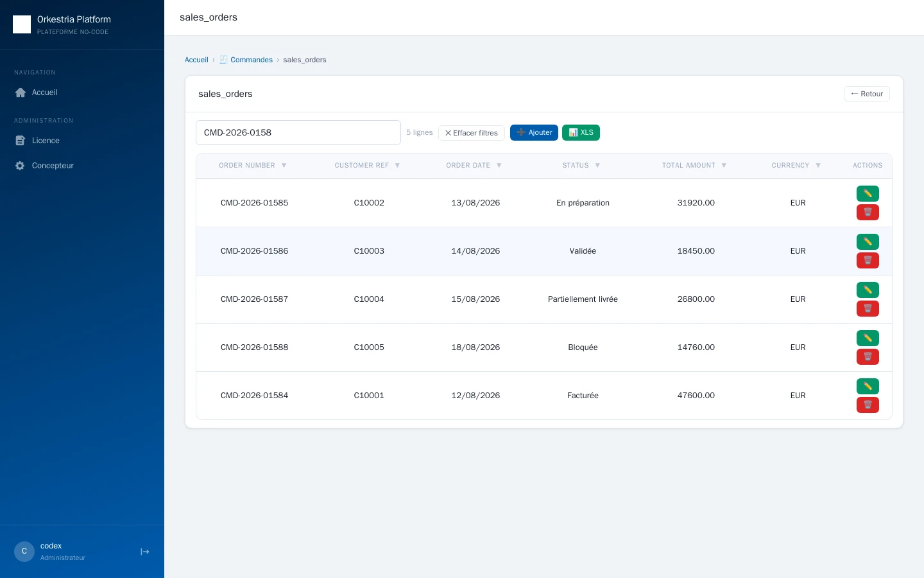This screenshot has width=924, height=578.
Task: Select the amount cell 14760.00
Action: point(696,347)
